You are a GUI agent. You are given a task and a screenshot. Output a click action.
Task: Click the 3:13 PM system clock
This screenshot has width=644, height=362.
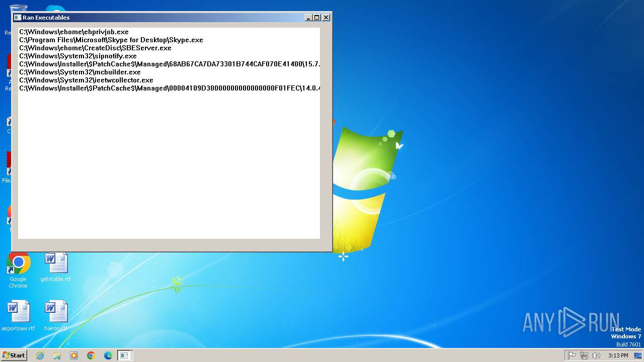(x=618, y=355)
